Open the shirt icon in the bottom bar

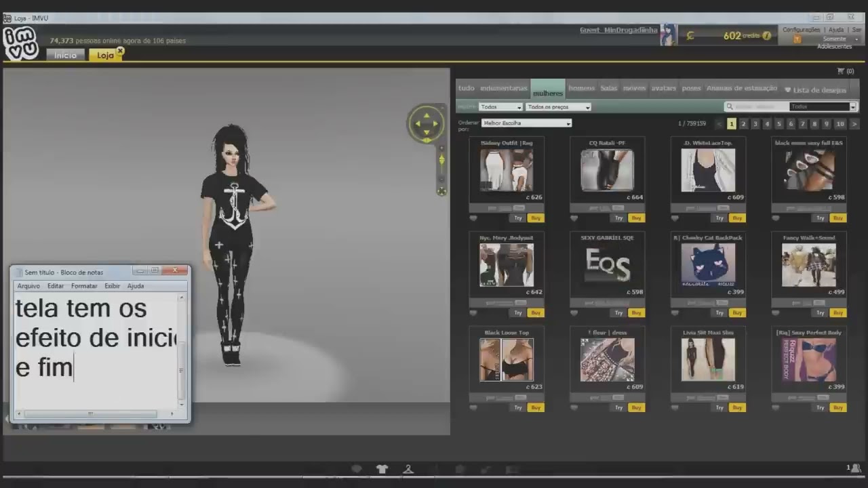pos(382,469)
